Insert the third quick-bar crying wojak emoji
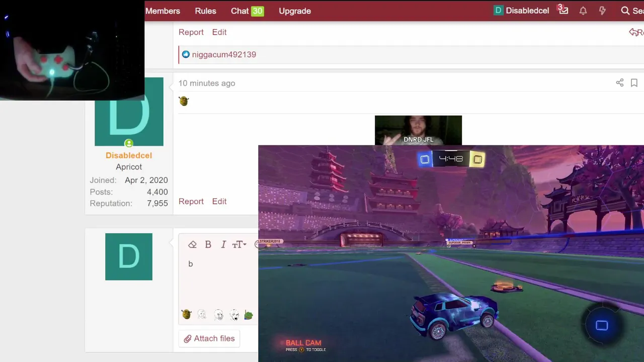The height and width of the screenshot is (362, 644). tap(218, 315)
